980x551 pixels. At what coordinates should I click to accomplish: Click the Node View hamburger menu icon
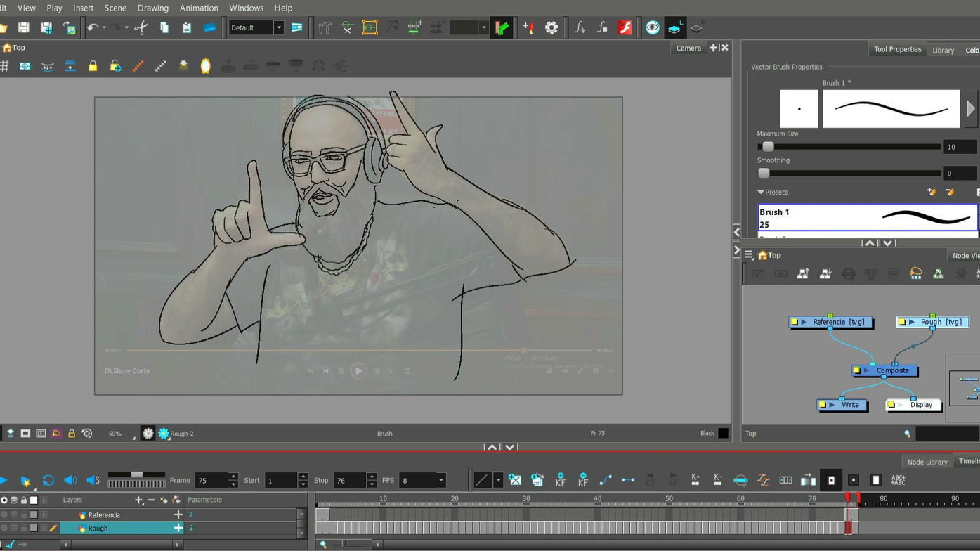point(748,255)
